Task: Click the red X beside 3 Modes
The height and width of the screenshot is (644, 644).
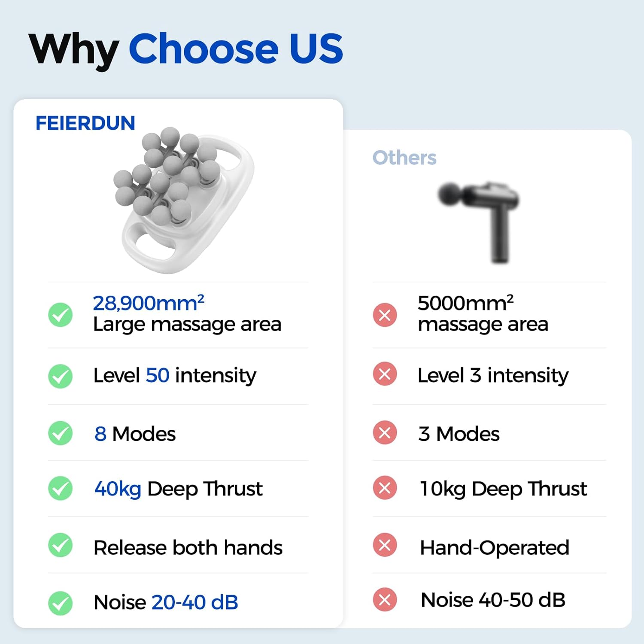Action: point(385,432)
